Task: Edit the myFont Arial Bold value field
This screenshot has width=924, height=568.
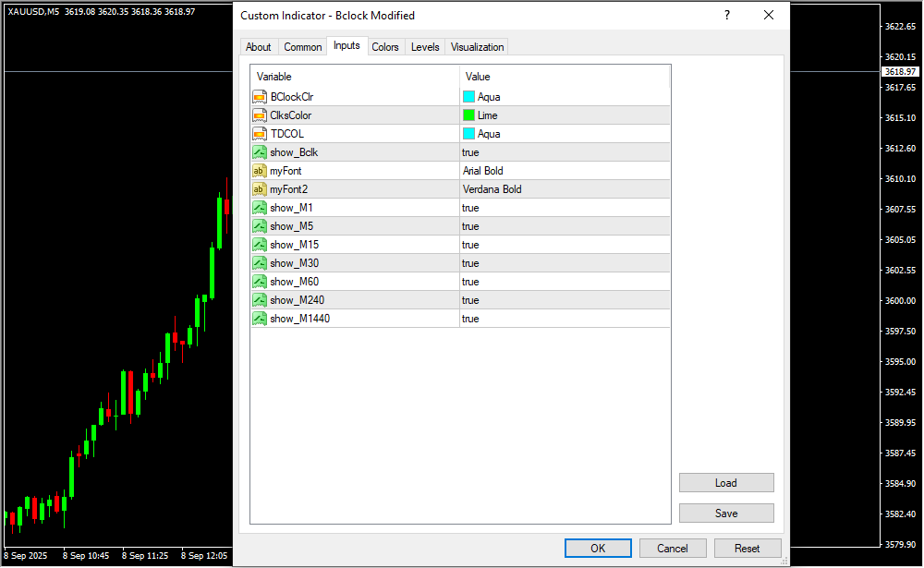Action: [564, 171]
